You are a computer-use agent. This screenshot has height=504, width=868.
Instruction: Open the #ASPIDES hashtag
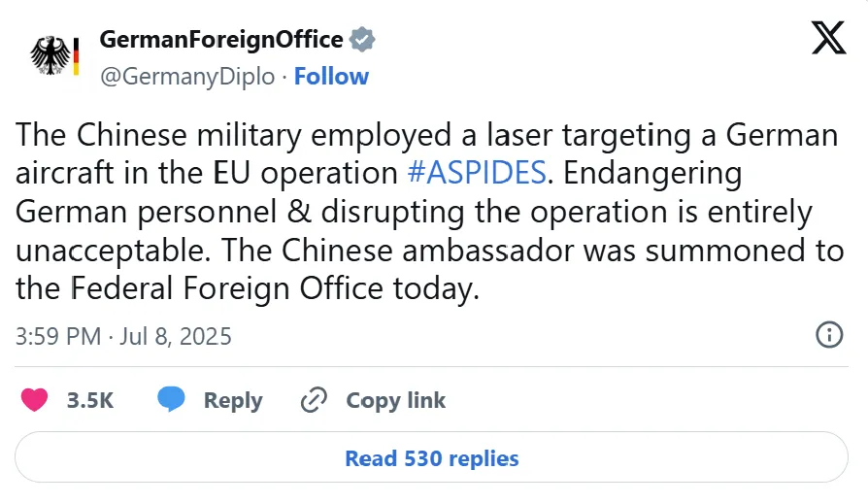(x=477, y=173)
